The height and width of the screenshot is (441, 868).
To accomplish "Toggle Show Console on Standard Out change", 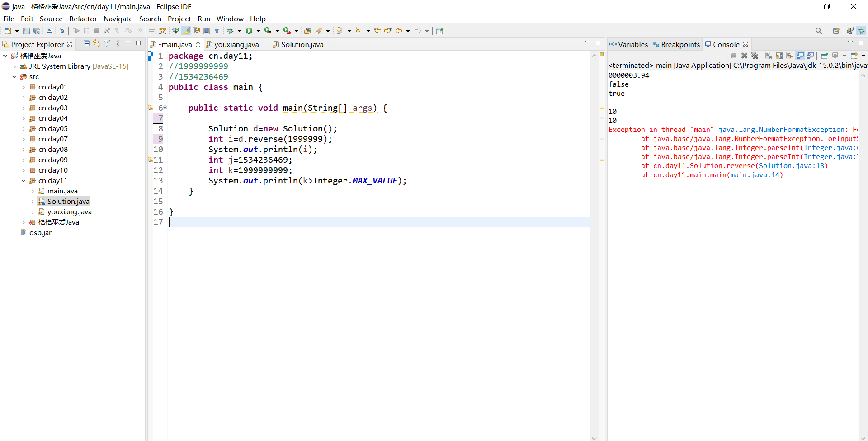I will tap(800, 56).
